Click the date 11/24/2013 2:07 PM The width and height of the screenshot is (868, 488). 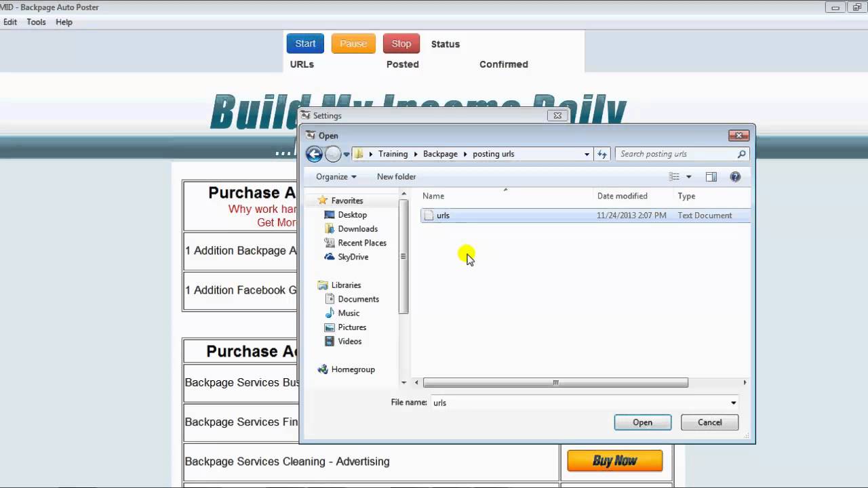[x=631, y=216]
